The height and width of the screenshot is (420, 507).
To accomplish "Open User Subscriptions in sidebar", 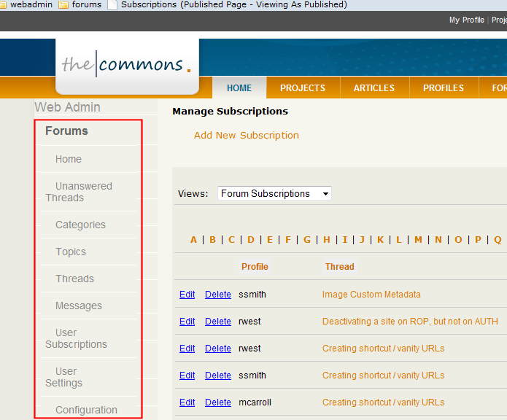I will tap(76, 338).
